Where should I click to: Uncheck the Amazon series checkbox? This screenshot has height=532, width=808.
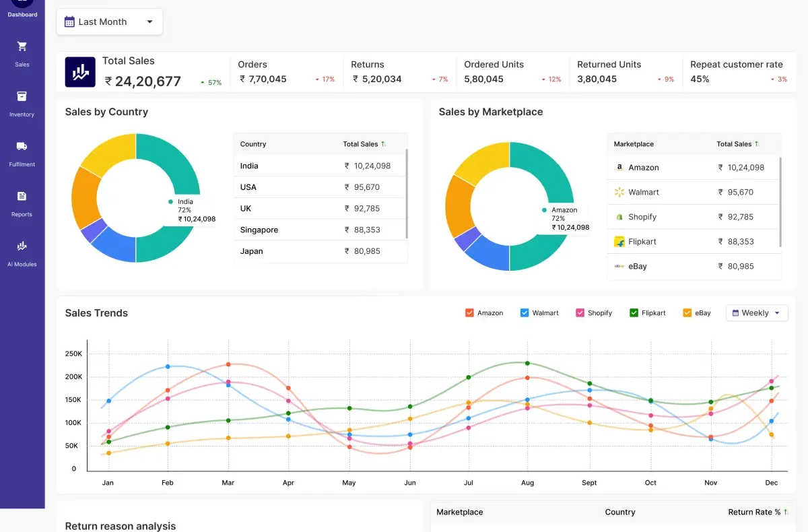(469, 312)
